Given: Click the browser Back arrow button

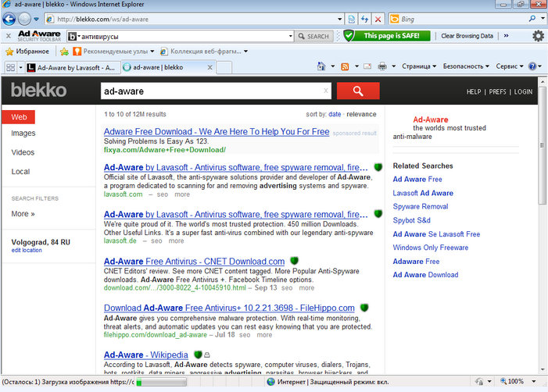Looking at the screenshot, I should tap(9, 20).
